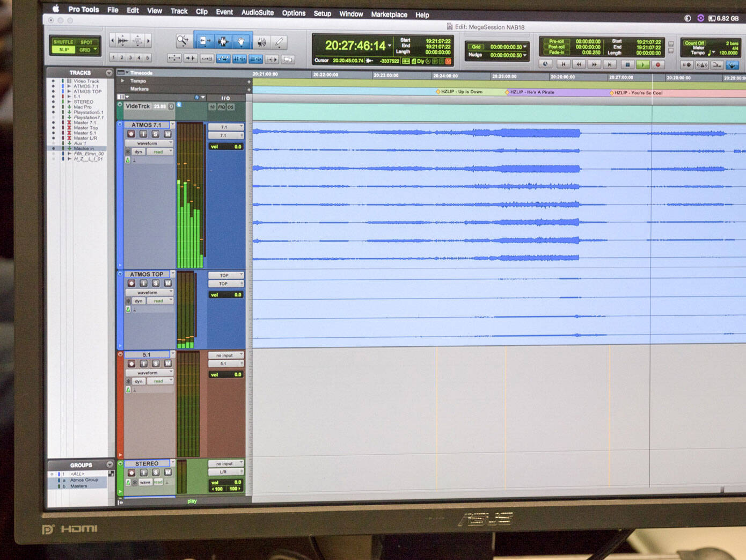746x560 pixels.
Task: Mute the ATMOS TOP track
Action: [x=167, y=283]
